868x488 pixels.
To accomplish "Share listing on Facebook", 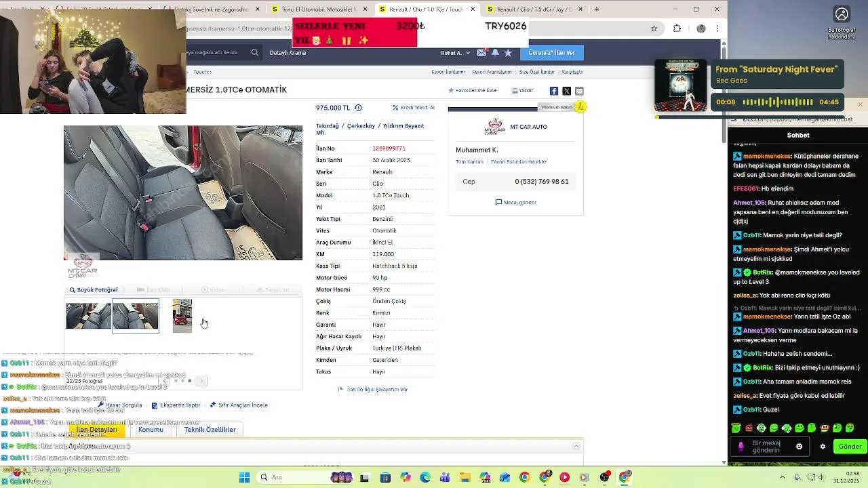I will tap(554, 91).
